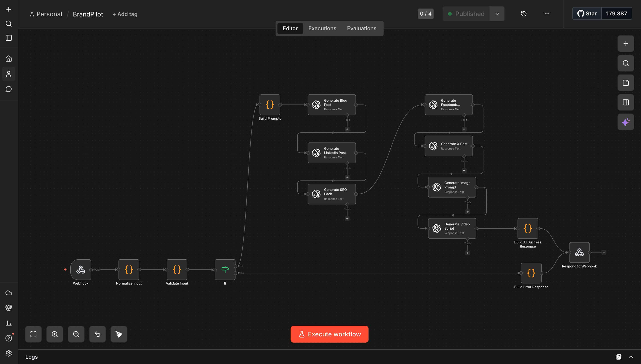641x364 pixels.
Task: Expand the Logs panel chevron
Action: (x=631, y=356)
